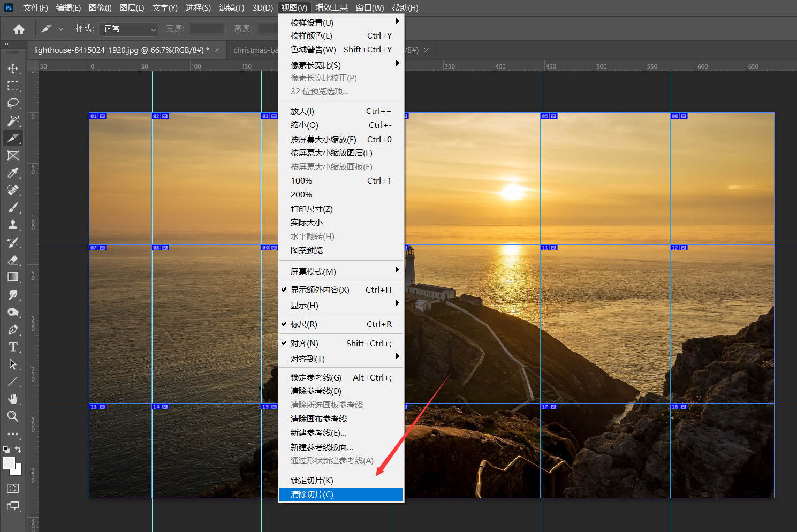Select the Hand tool

pos(13,399)
